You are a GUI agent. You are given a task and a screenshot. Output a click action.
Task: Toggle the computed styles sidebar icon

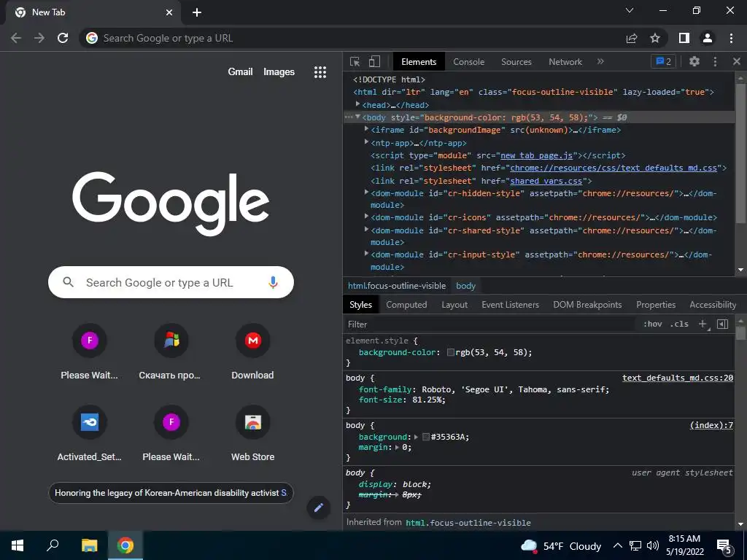[x=722, y=324]
